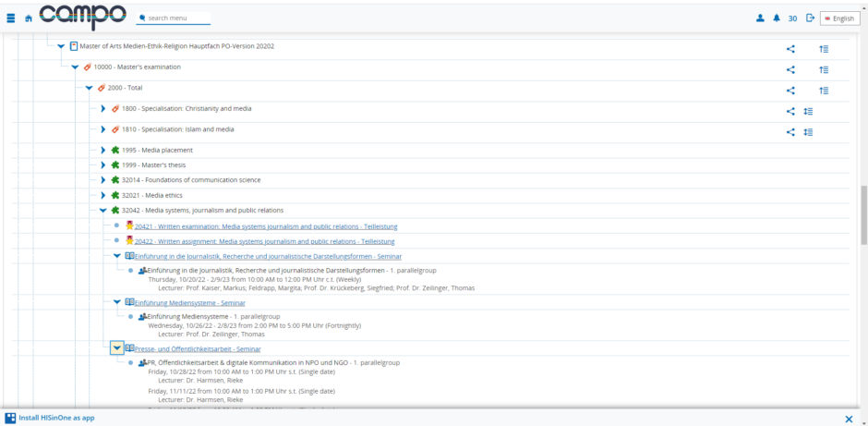The image size is (868, 426).
Task: Open Einführung in die Journalistik seminar link
Action: (x=268, y=256)
